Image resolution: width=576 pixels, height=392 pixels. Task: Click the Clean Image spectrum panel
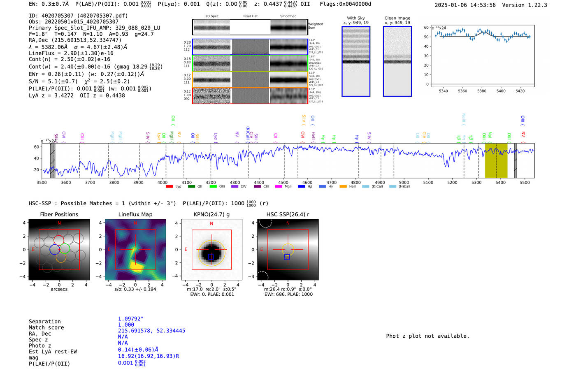tap(397, 61)
